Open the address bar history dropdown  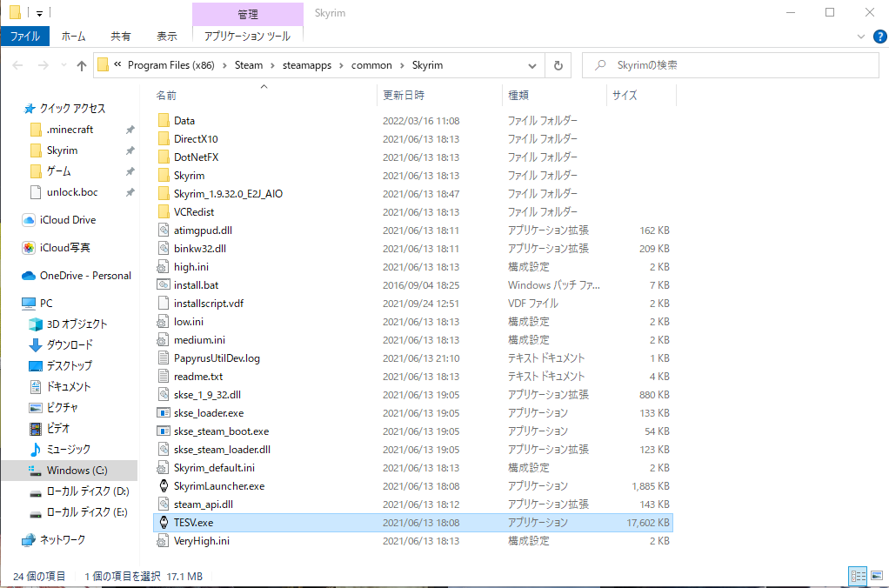[531, 66]
